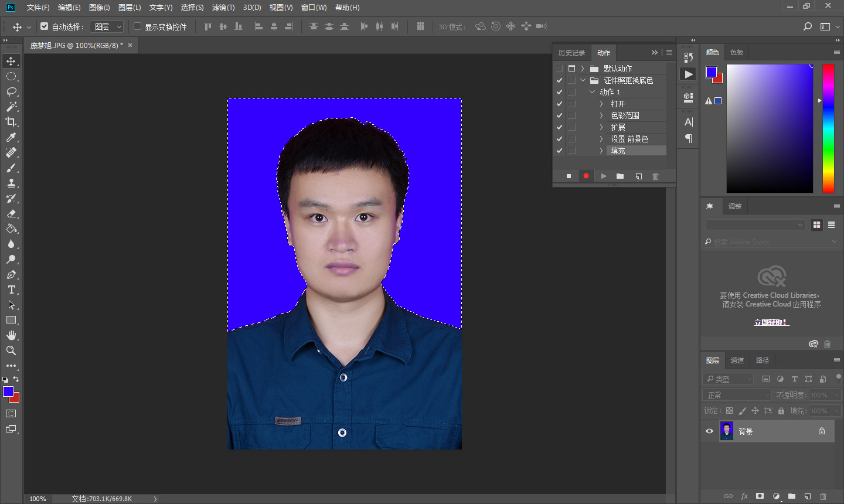Click the 100% zoom field in status bar
This screenshot has height=504, width=844.
tap(38, 499)
